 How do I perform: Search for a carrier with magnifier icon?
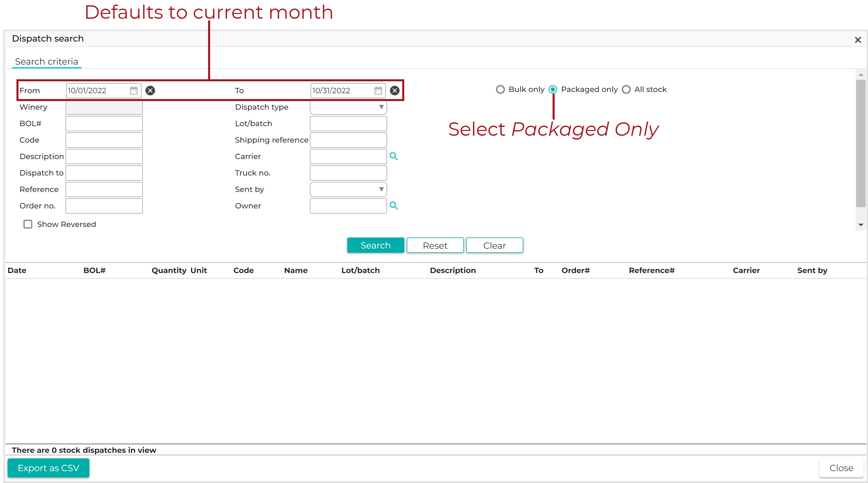[x=394, y=156]
